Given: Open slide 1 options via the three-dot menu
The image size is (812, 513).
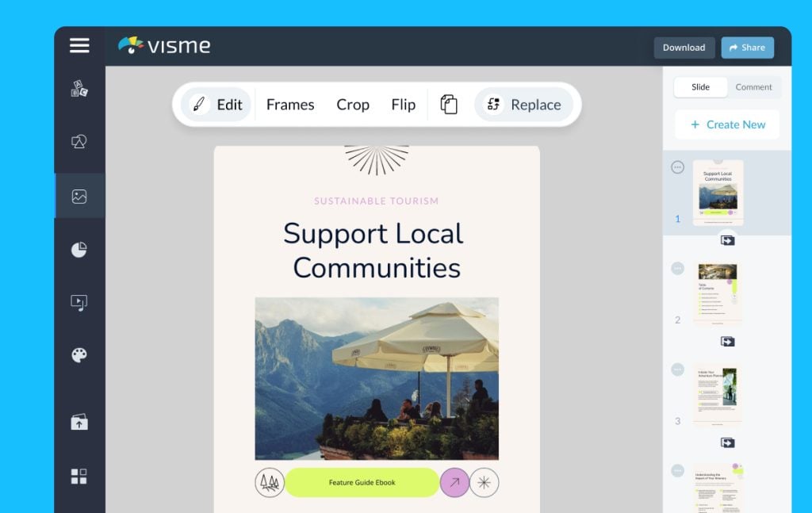Looking at the screenshot, I should 677,166.
